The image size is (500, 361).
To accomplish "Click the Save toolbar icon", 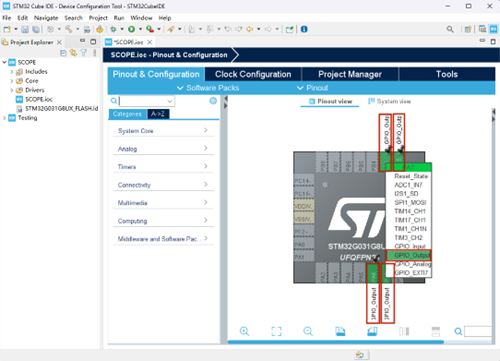I will coord(25,29).
